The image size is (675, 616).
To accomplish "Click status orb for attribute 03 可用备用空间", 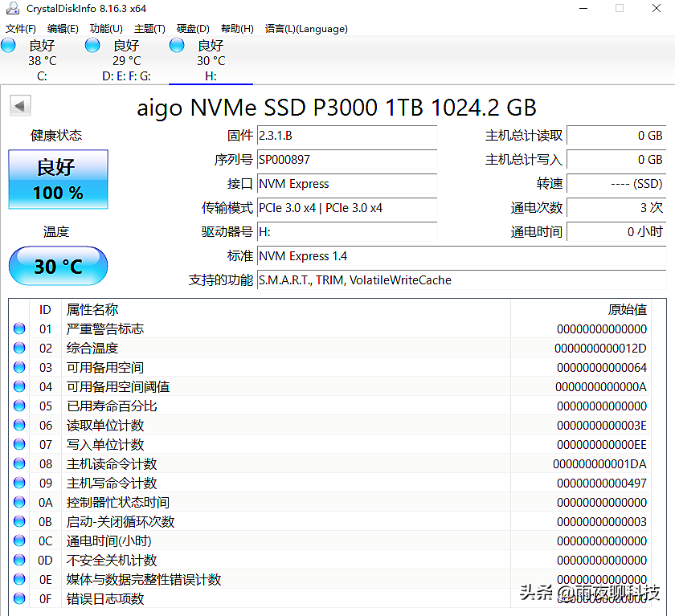I will click(19, 367).
